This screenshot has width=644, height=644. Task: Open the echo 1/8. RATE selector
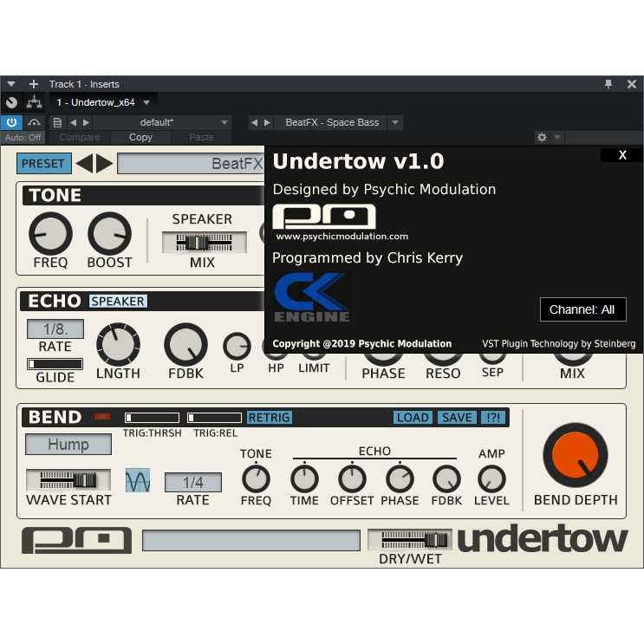(x=55, y=329)
